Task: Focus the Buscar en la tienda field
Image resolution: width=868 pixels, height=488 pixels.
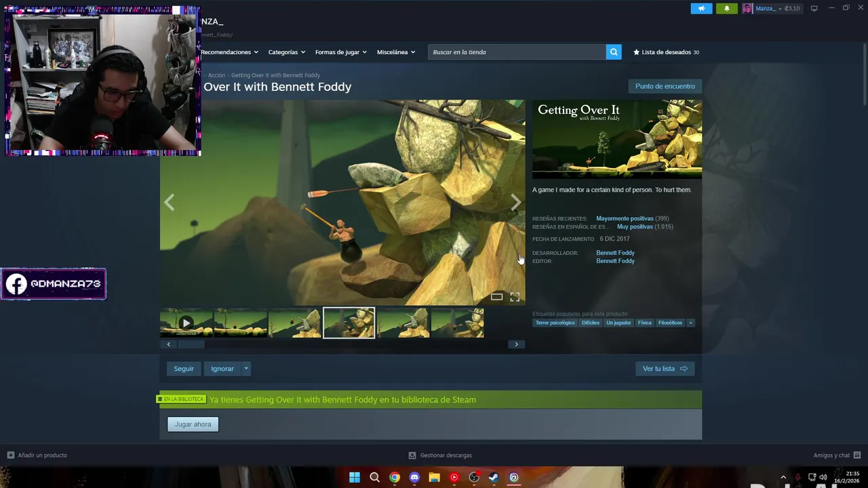Action: point(517,52)
